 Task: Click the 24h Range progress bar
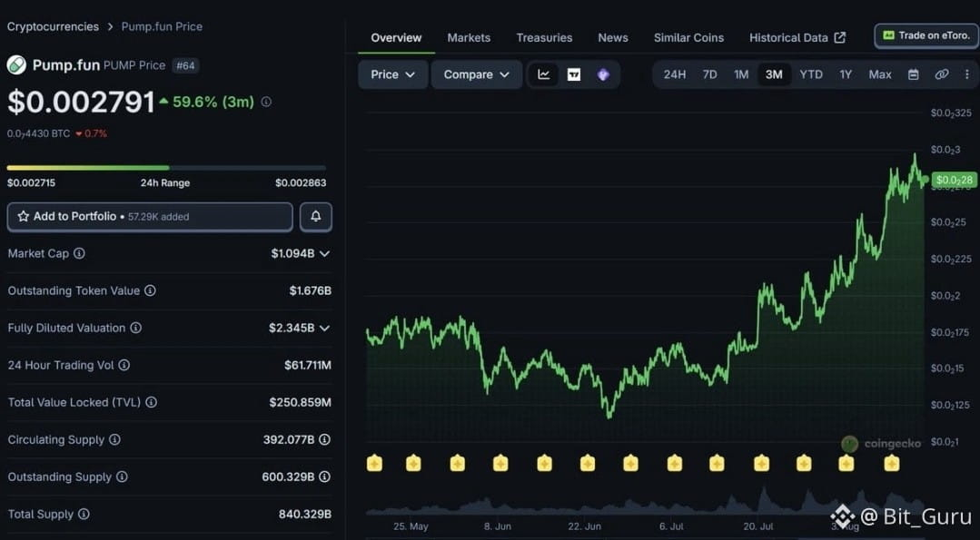tap(166, 168)
